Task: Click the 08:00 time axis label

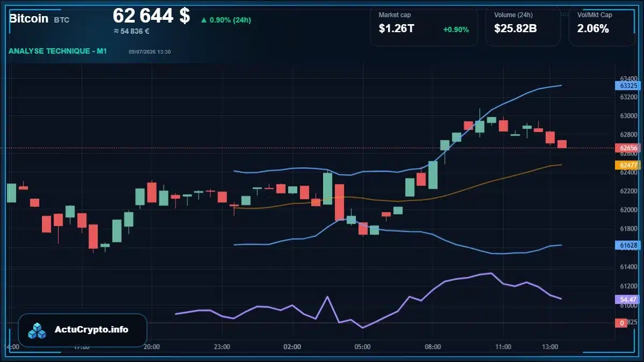Action: 433,347
